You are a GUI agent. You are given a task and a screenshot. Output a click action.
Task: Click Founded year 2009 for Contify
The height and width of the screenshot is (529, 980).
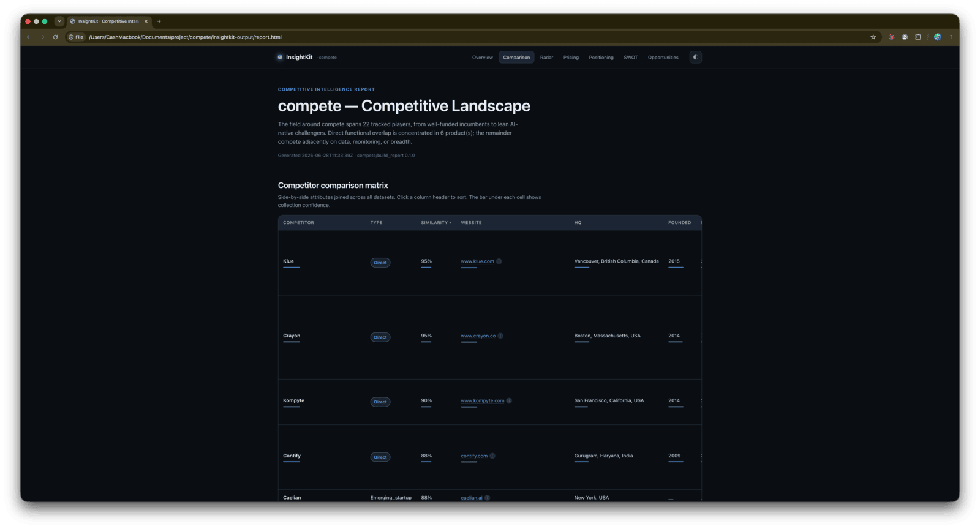(x=674, y=456)
